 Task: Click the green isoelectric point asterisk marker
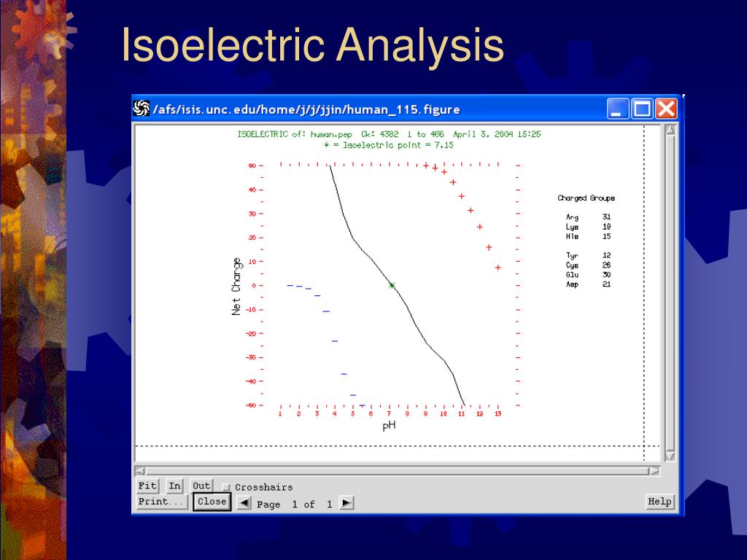tap(392, 285)
